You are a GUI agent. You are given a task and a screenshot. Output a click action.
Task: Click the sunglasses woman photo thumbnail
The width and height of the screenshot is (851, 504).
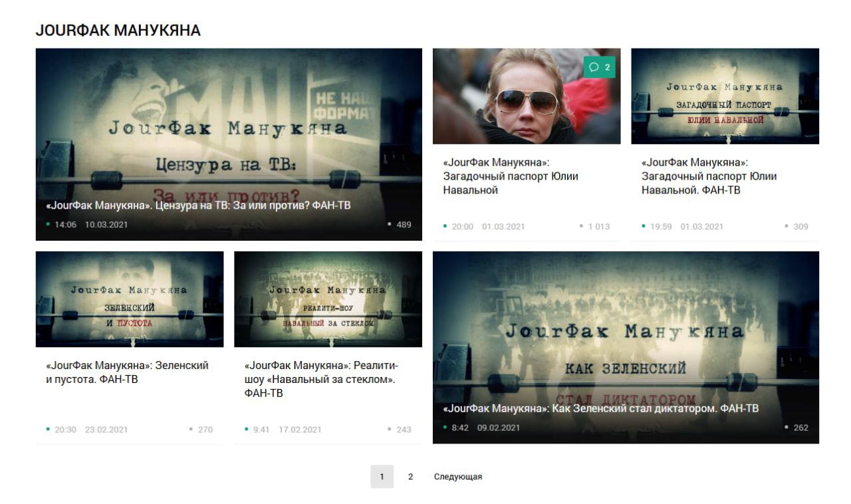pyautogui.click(x=527, y=96)
